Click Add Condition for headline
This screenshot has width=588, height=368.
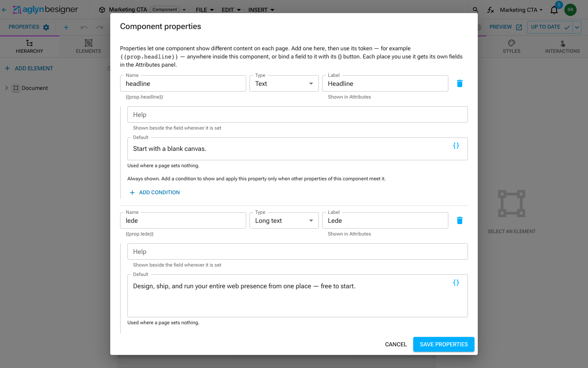pos(155,193)
